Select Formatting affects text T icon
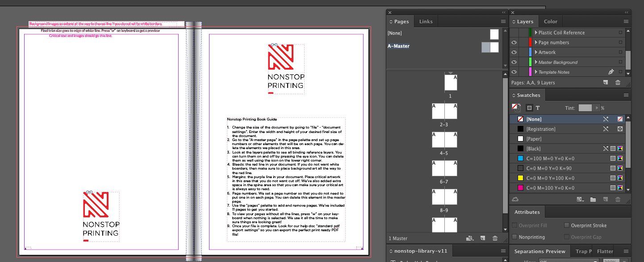The image size is (644, 262). 537,108
